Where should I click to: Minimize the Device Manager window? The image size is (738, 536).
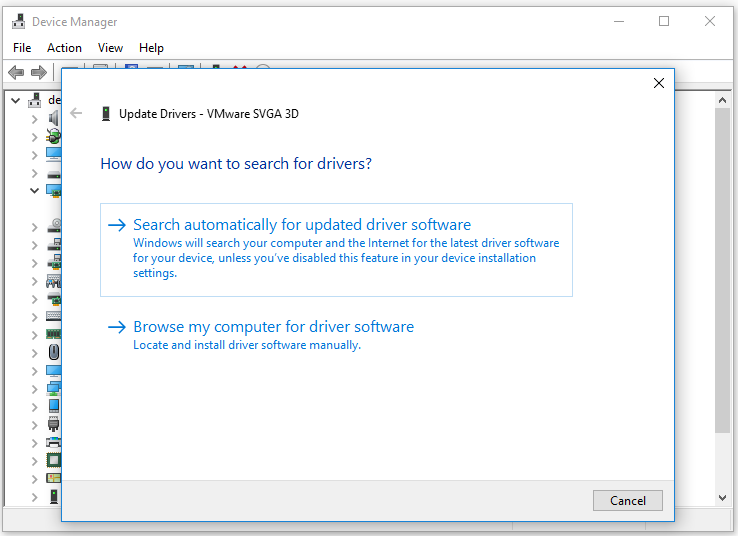(x=619, y=21)
